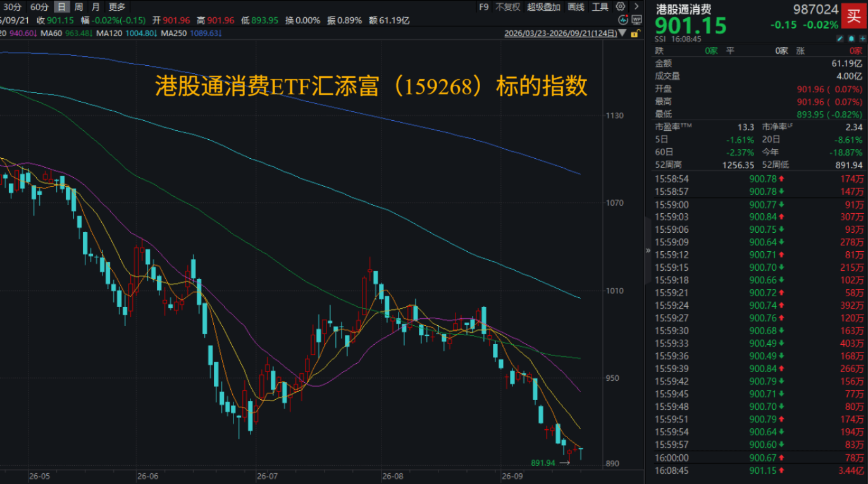The height and width of the screenshot is (484, 868).
Task: Expand the side panel splitter arrow
Action: [x=648, y=251]
